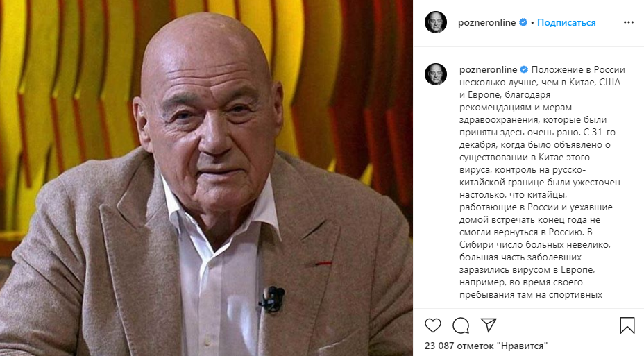This screenshot has width=644, height=356.
Task: Open comments via the speech bubble icon
Action: click(461, 325)
